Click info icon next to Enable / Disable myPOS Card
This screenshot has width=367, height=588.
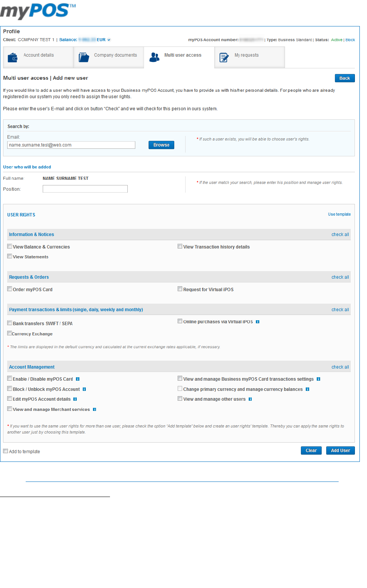77,379
